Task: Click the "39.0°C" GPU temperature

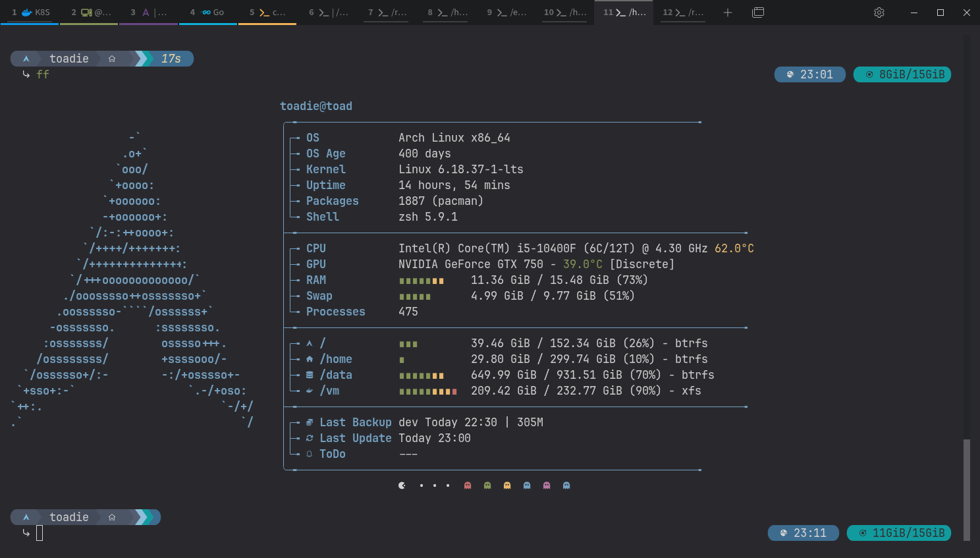Action: coord(583,264)
